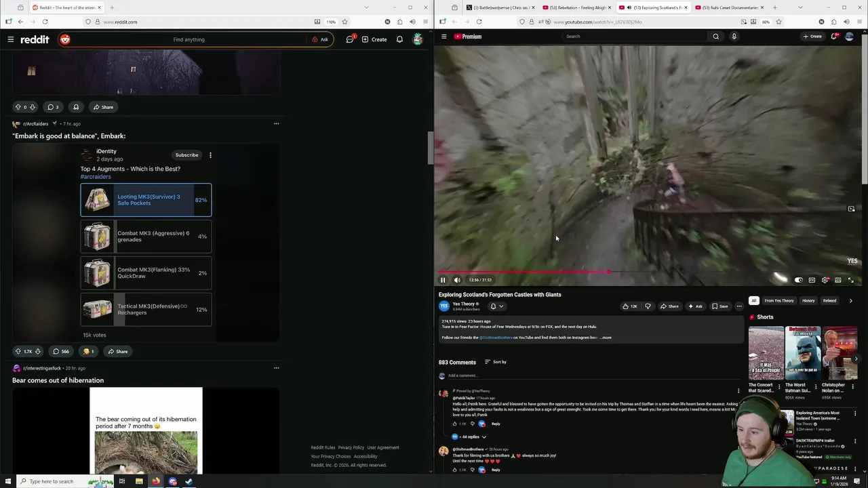Click the Ask button in Reddit search bar
Screen dimensions: 868x488
[x=320, y=39]
